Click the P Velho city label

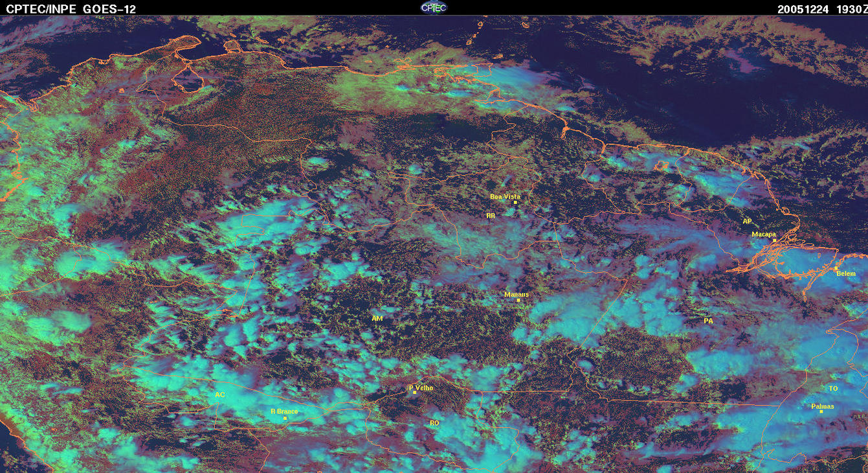coord(421,387)
